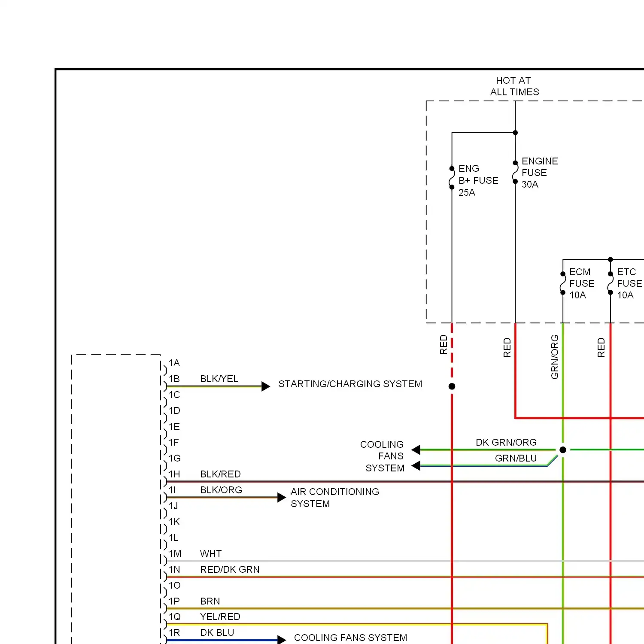This screenshot has height=644, width=644.
Task: Click the DK GRN/ORG arrowhead to cooling fans
Action: 416,450
